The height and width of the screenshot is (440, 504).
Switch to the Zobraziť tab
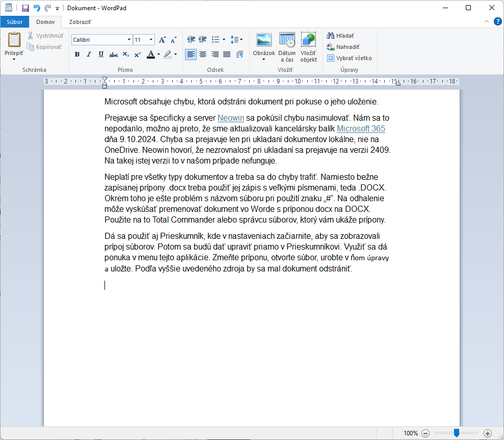[x=80, y=22]
